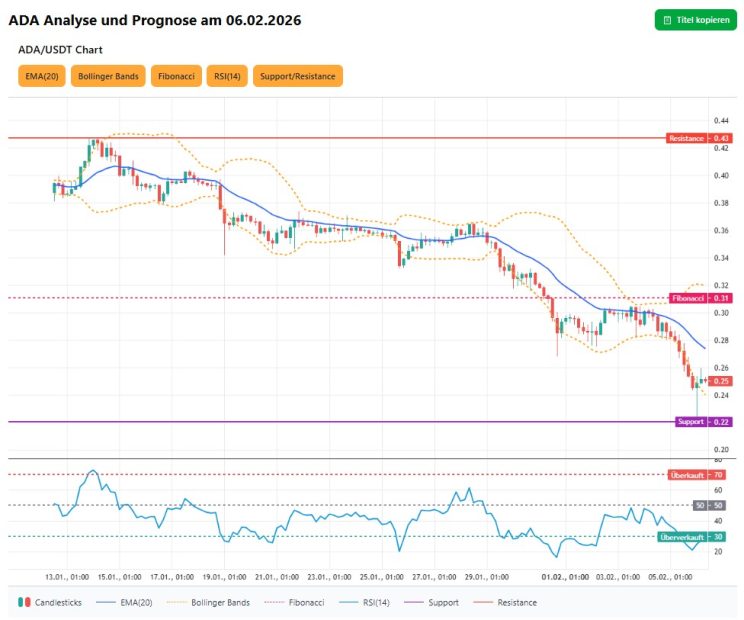This screenshot has width=744, height=620.
Task: Click the current price 0.25 label
Action: click(x=722, y=381)
